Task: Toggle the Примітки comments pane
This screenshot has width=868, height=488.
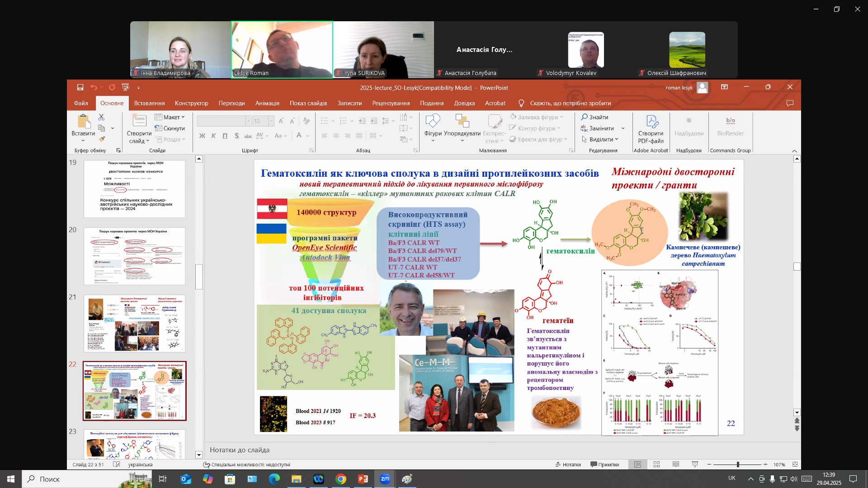Action: point(604,465)
